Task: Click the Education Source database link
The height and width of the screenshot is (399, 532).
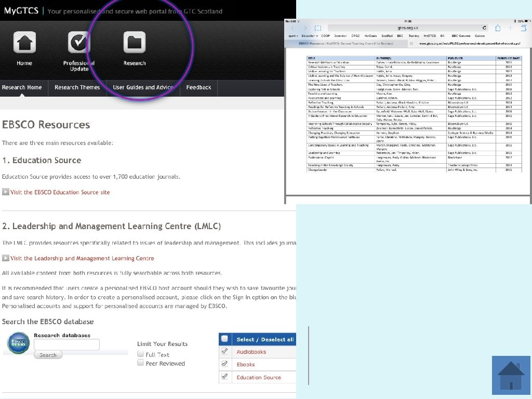Action: point(259,377)
